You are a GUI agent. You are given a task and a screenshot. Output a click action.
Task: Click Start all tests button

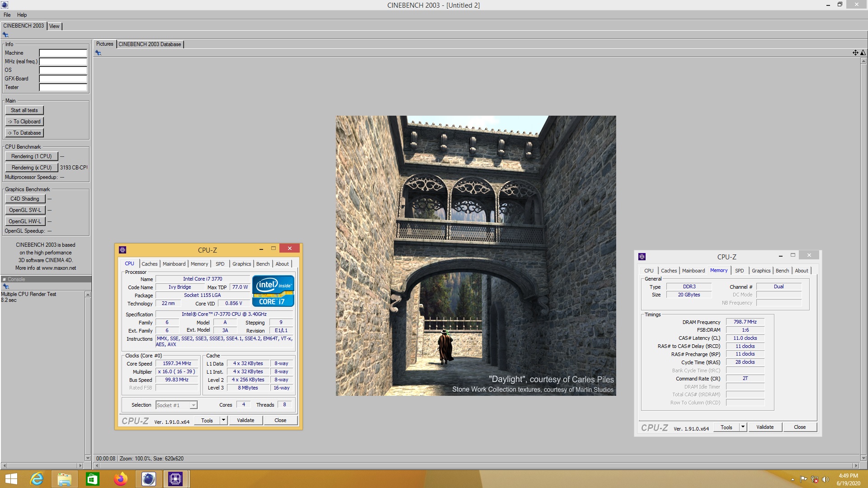[24, 110]
